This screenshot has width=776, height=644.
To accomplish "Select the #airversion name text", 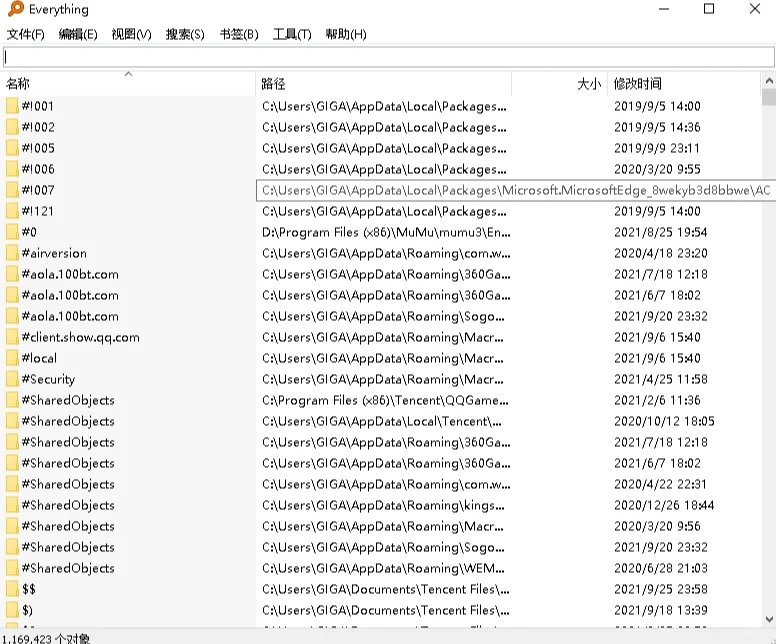I will [54, 253].
